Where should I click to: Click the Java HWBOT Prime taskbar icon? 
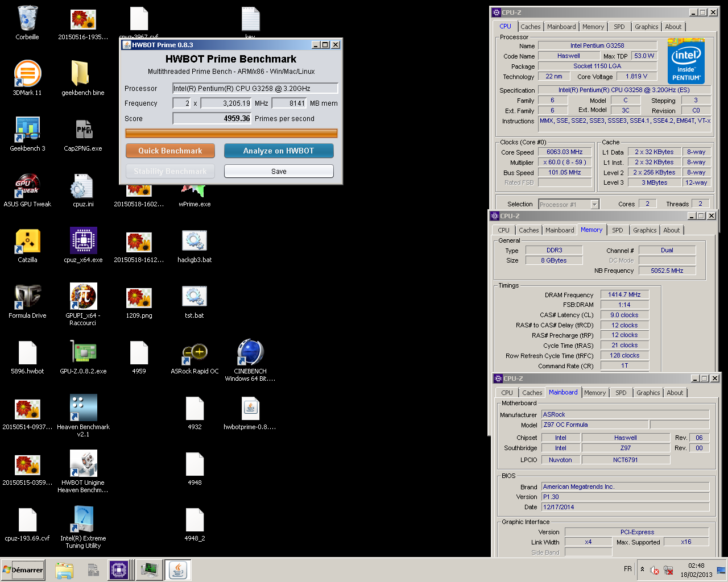(177, 569)
